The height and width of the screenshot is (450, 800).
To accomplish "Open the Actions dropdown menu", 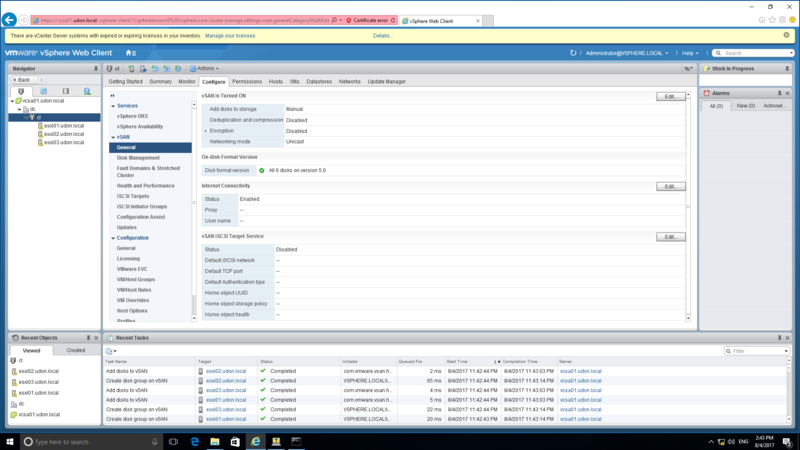I will click(204, 68).
